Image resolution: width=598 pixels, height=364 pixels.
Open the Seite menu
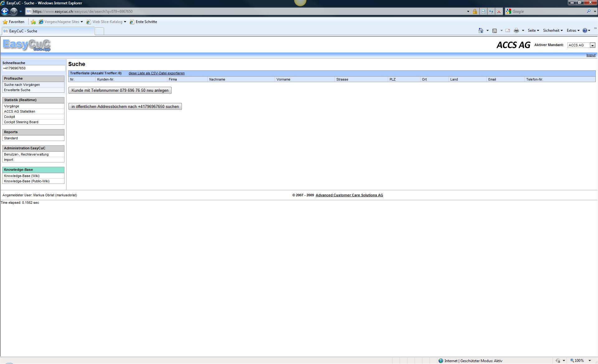[x=533, y=30]
